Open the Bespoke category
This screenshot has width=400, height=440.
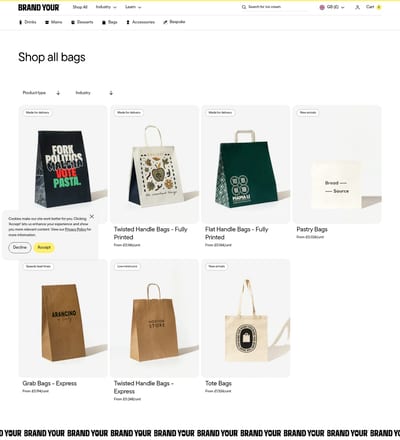[174, 22]
